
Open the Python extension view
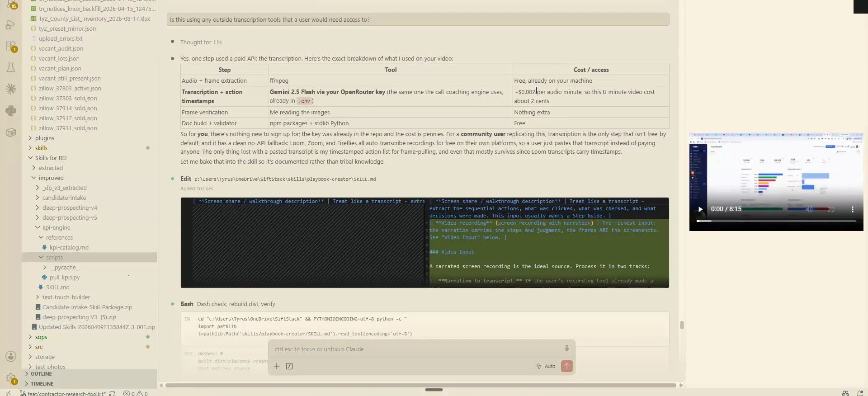coord(11,111)
